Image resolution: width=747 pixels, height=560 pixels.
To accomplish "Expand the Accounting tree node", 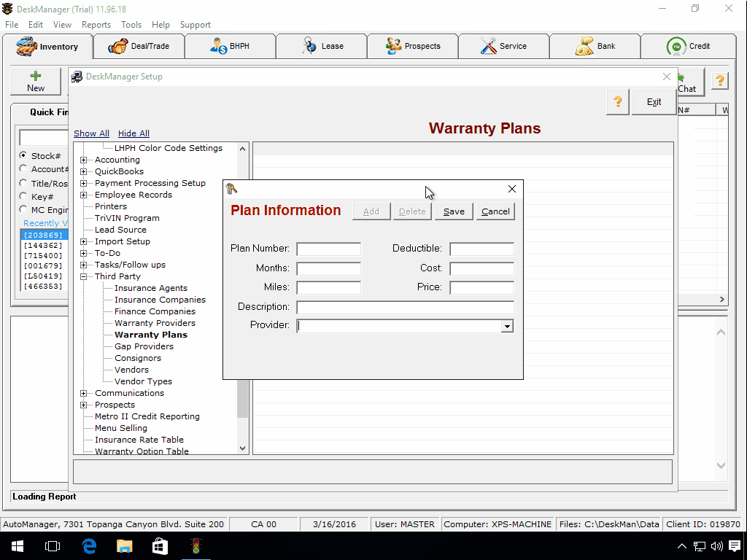I will [x=84, y=160].
